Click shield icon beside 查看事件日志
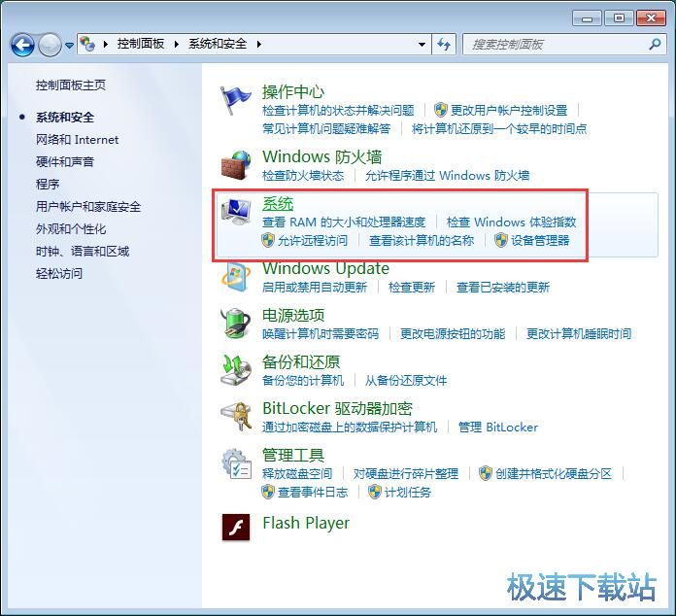Image resolution: width=676 pixels, height=616 pixels. (268, 492)
